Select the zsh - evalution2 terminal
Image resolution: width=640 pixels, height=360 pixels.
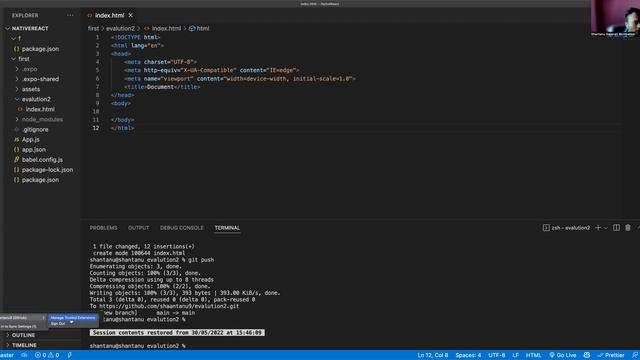tap(566, 228)
